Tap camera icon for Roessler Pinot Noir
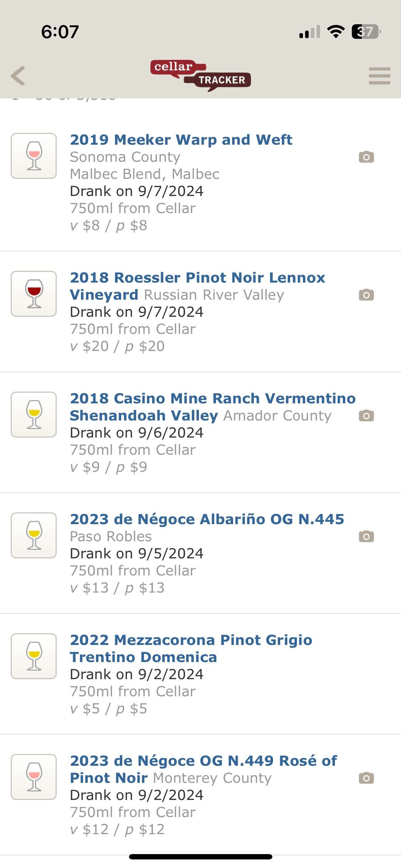This screenshot has width=401, height=868. [x=366, y=295]
